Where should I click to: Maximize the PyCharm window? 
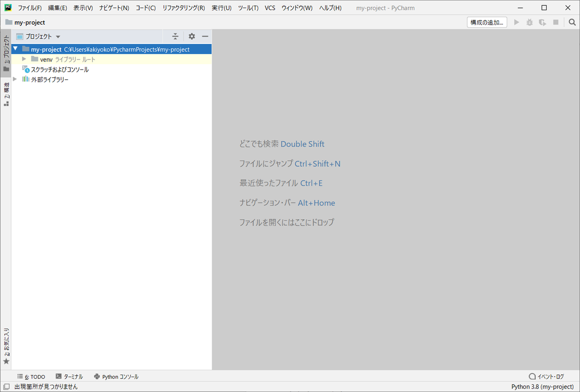click(544, 8)
